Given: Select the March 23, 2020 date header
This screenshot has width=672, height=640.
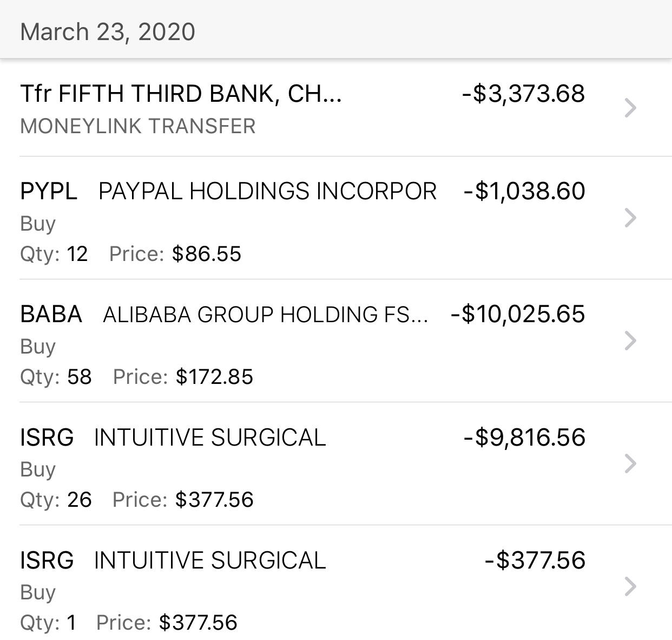Looking at the screenshot, I should click(108, 32).
